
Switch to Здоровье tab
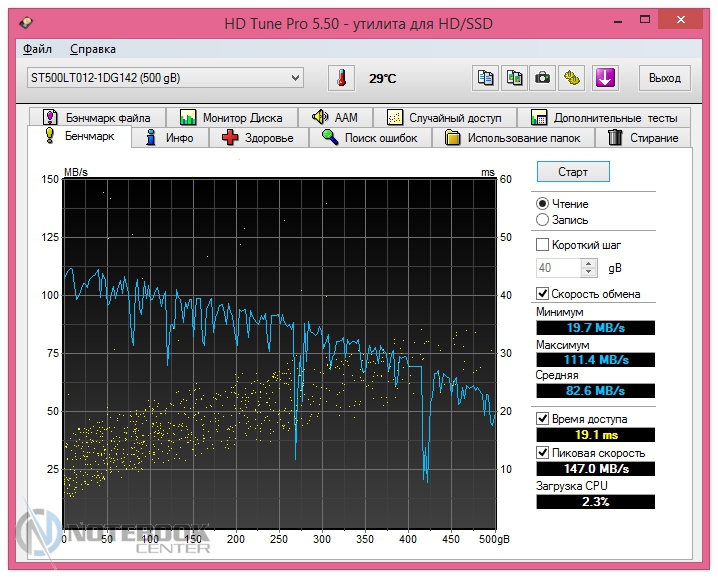click(258, 138)
